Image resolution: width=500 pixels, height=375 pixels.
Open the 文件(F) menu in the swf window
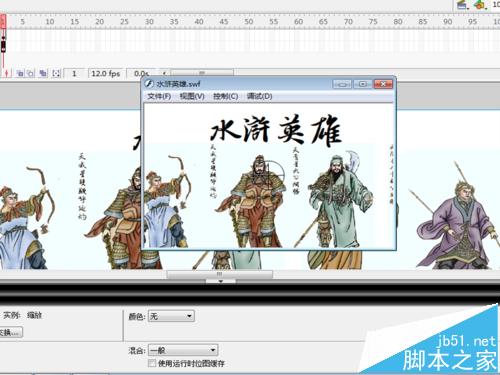click(159, 96)
